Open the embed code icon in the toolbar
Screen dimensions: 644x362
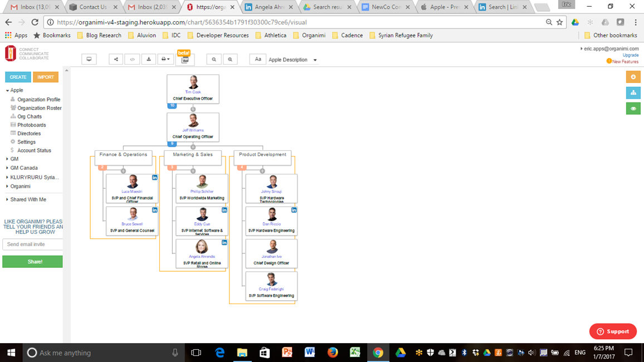[x=132, y=60]
